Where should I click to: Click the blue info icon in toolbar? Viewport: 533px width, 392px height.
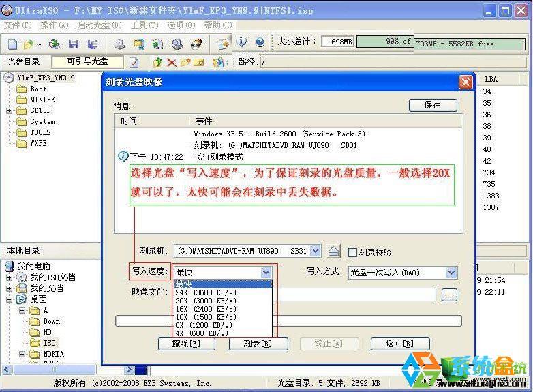click(242, 42)
